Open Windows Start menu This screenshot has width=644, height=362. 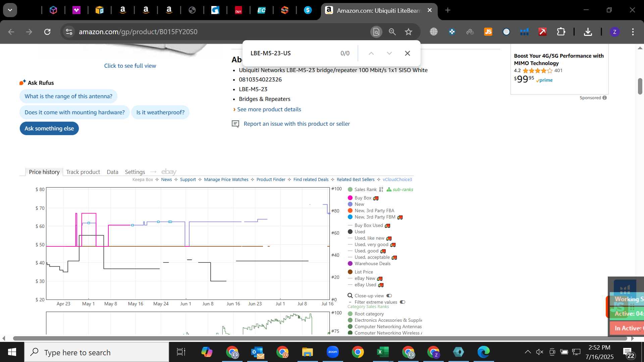pos(12,352)
